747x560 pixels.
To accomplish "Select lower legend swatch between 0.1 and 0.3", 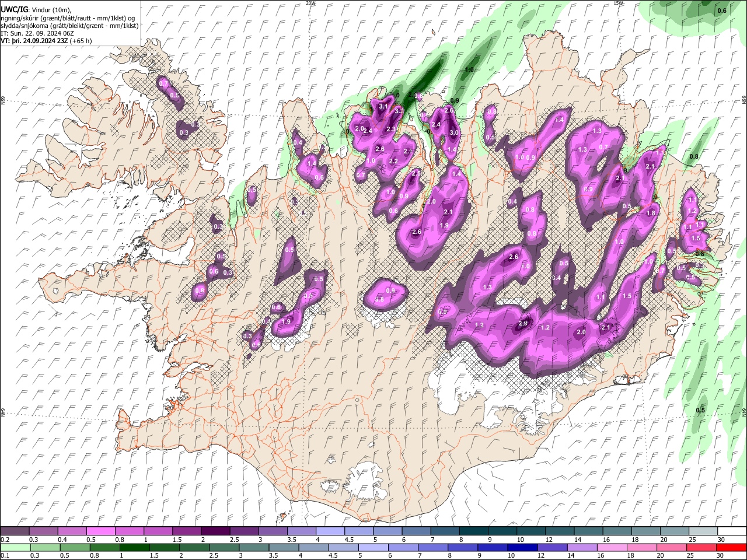I will tap(16, 547).
